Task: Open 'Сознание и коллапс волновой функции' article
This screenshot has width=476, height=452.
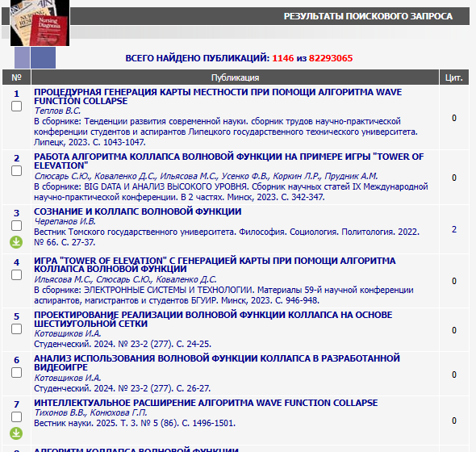Action: click(137, 211)
